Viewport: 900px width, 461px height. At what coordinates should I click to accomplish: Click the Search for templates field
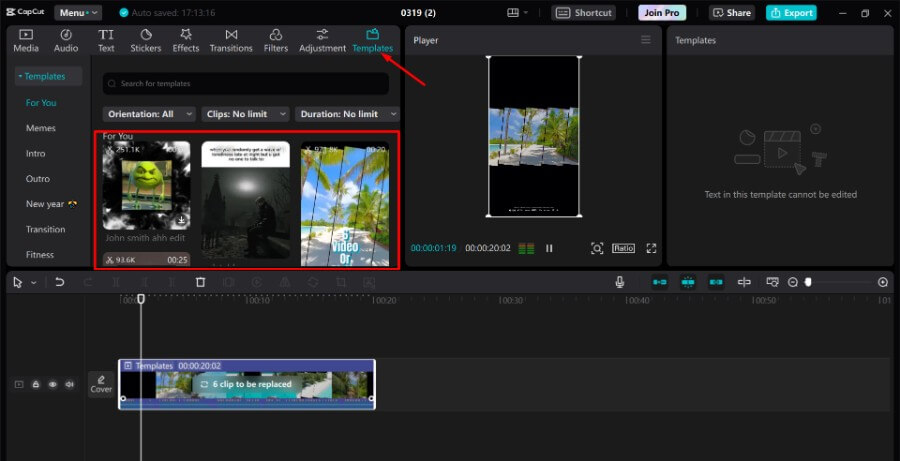click(246, 83)
